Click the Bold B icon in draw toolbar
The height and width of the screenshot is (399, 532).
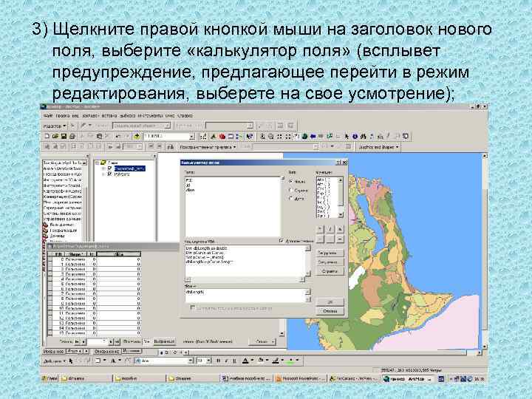(218, 361)
